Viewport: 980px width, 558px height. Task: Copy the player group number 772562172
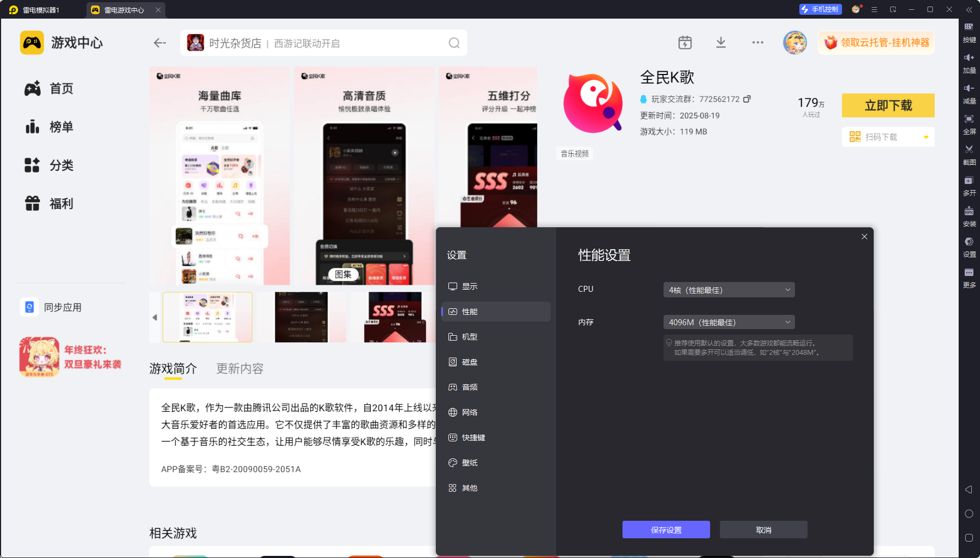(747, 99)
